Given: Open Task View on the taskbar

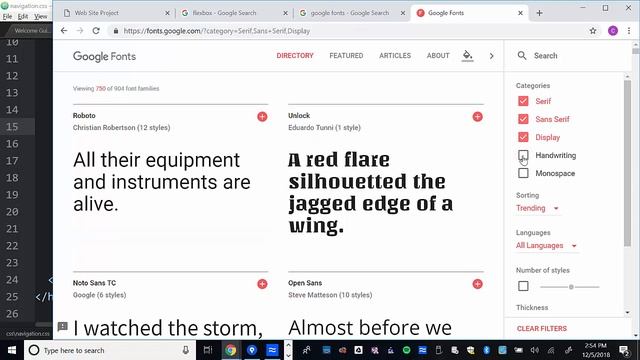Looking at the screenshot, I should (x=208, y=350).
